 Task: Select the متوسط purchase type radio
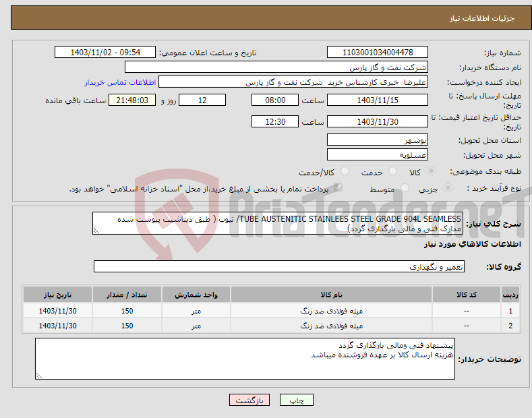[x=405, y=188]
